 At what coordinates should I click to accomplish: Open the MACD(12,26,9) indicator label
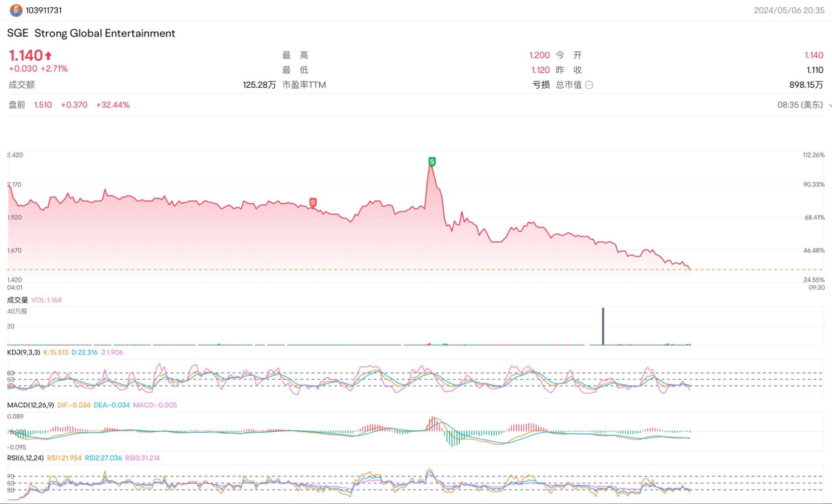click(30, 405)
